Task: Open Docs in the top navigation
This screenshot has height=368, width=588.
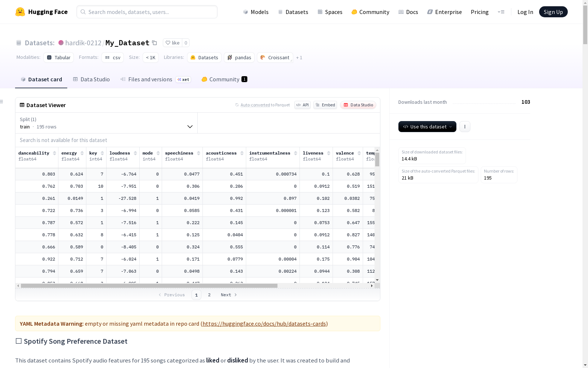Action: click(x=408, y=12)
